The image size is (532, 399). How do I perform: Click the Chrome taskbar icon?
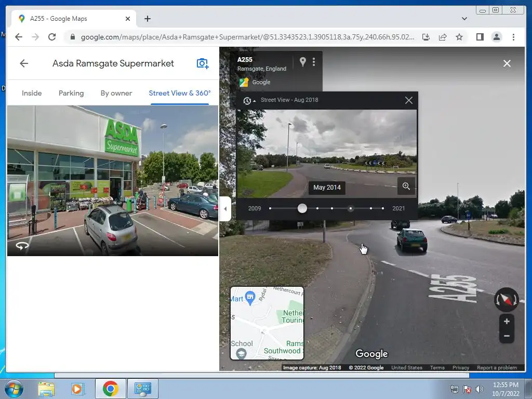click(x=110, y=389)
